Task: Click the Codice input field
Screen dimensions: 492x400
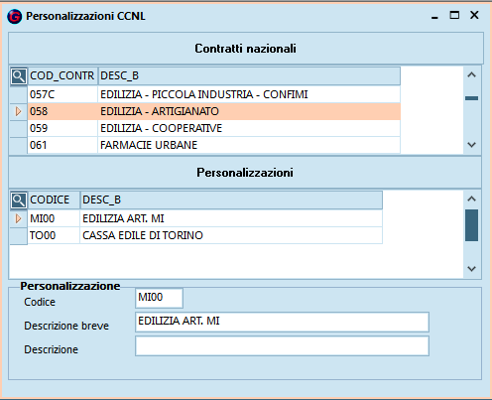Action: (x=159, y=298)
